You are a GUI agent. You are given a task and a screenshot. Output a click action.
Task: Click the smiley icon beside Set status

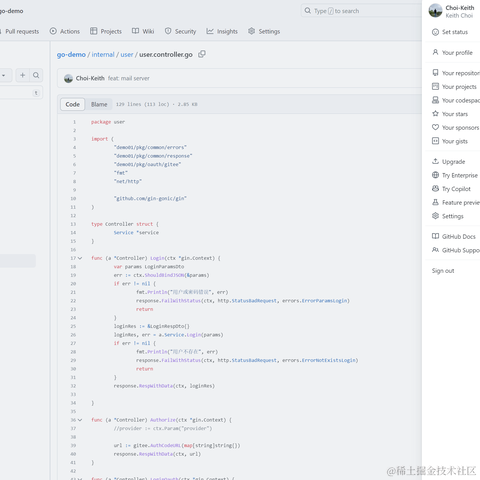point(435,32)
